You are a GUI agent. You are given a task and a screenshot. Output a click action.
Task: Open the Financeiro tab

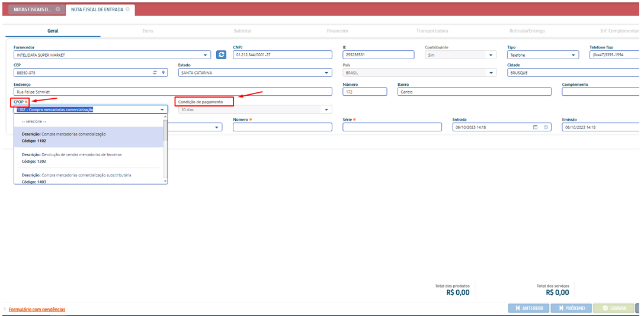pos(337,31)
